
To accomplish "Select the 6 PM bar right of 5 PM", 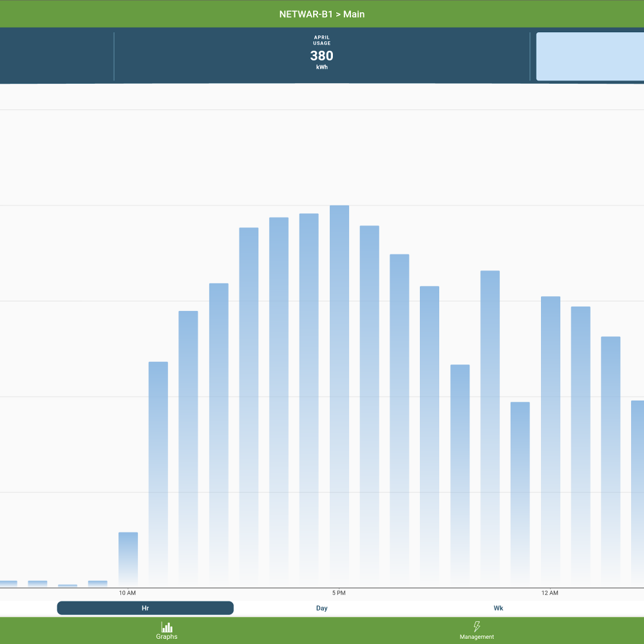I will [370, 406].
